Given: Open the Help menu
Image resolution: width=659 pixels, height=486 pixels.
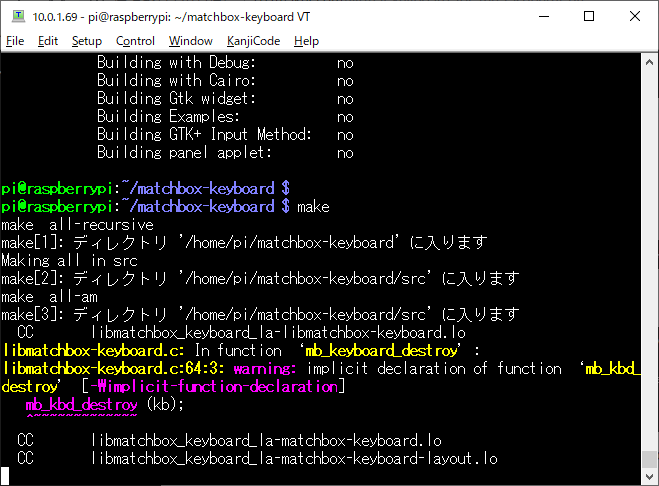Looking at the screenshot, I should tap(306, 41).
